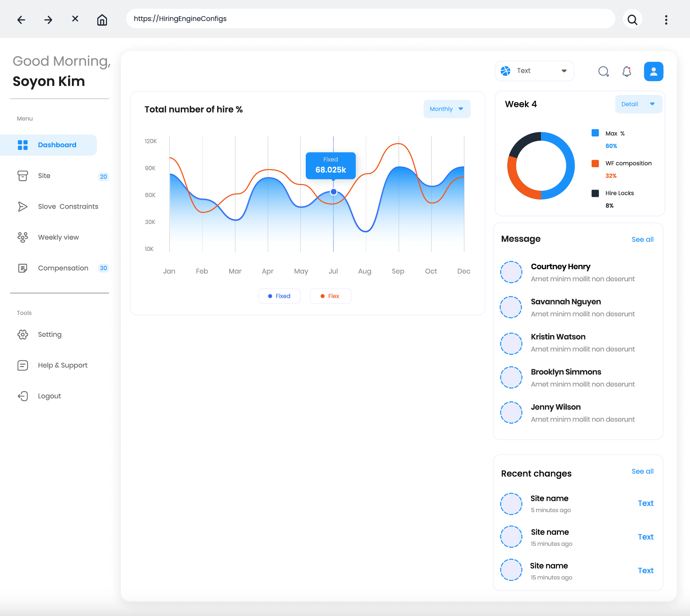
Task: Open browser three-dot menu
Action: tap(666, 19)
